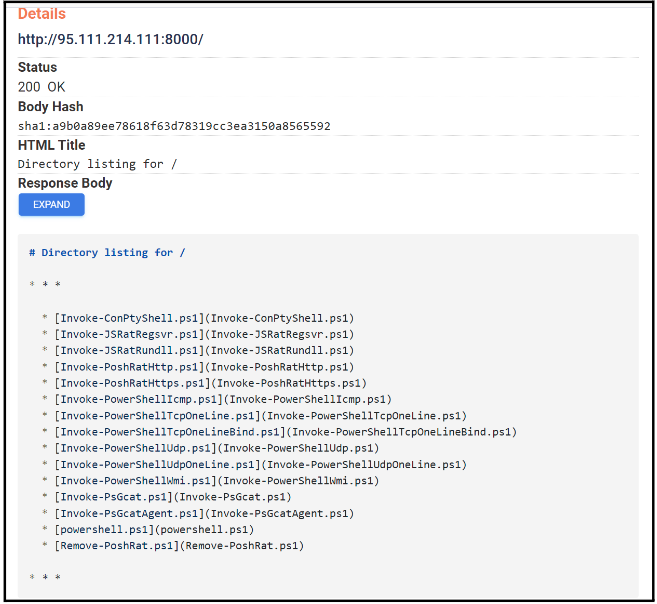657x604 pixels.
Task: Select the Invoke-PowerShellIcmp.ps1 line
Action: [x=217, y=399]
